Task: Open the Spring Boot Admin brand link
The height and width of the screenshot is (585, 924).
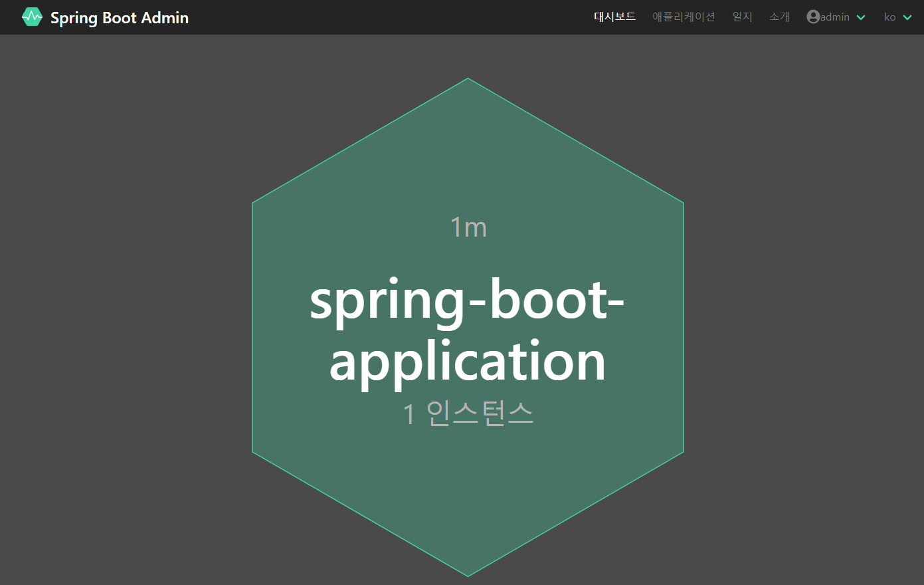Action: point(105,17)
